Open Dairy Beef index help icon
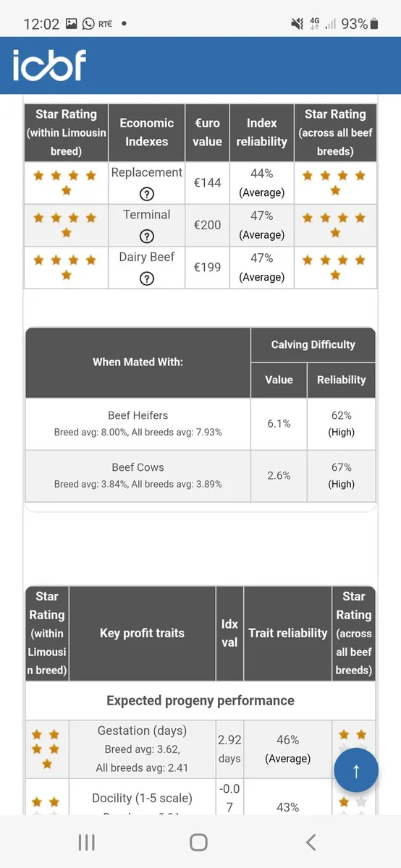401x868 pixels. (147, 278)
